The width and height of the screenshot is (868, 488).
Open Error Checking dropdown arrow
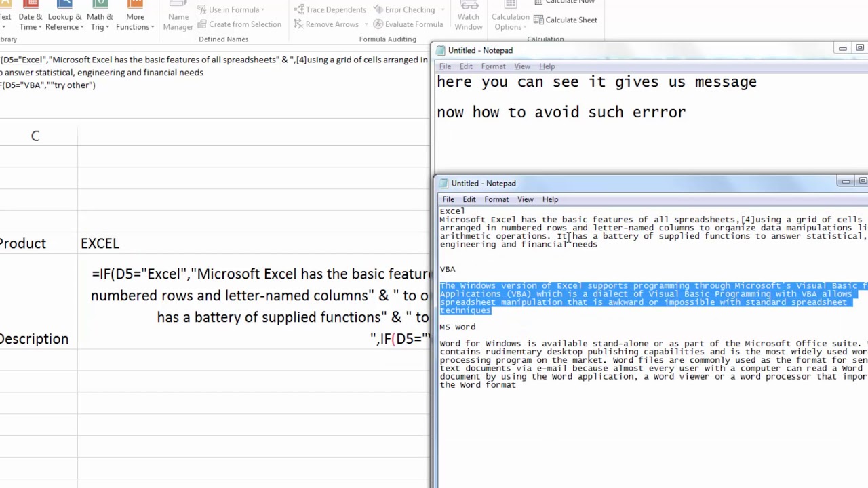(x=443, y=9)
